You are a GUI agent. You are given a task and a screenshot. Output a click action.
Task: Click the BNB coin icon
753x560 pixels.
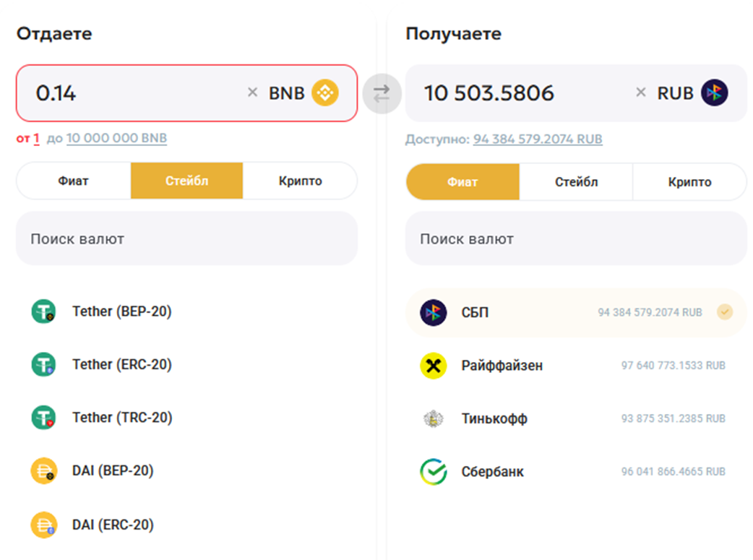coord(324,93)
